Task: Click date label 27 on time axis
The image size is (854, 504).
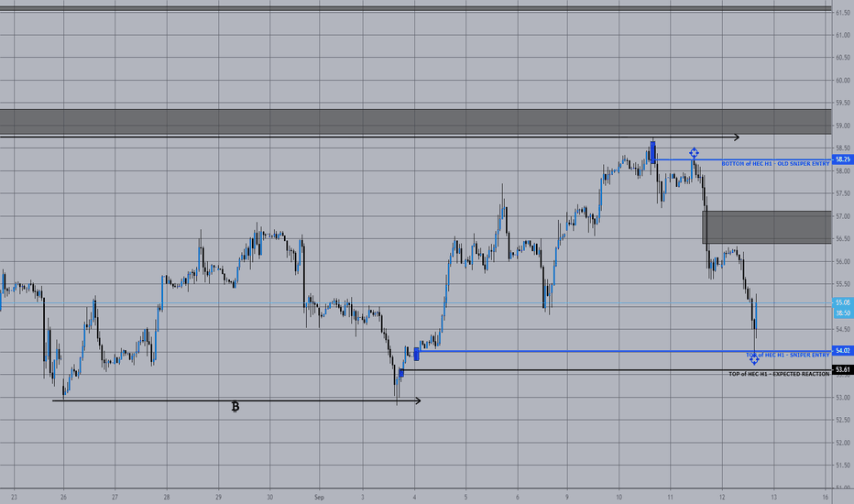Action: point(115,497)
